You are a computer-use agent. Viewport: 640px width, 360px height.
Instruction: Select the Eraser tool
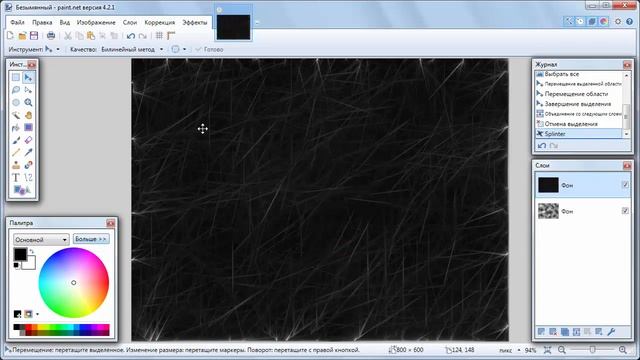click(x=28, y=140)
